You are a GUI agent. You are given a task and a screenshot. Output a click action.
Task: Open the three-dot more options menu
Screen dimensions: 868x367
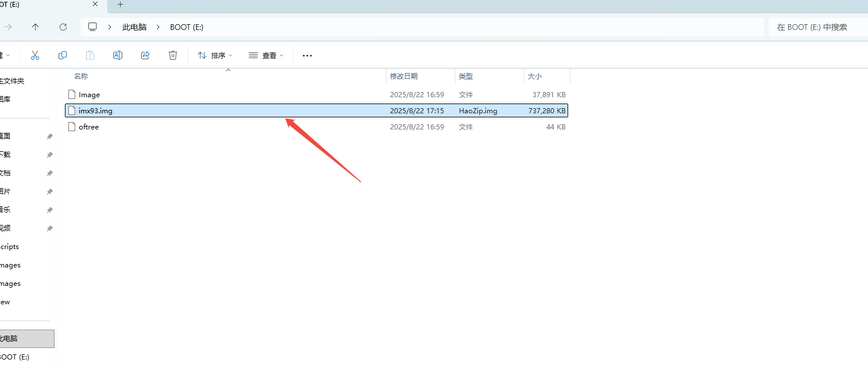(x=307, y=56)
